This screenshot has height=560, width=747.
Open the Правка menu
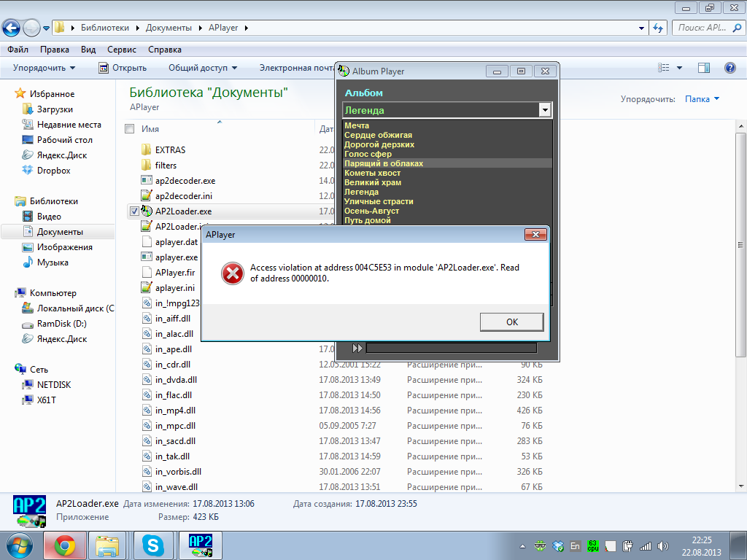pos(54,50)
